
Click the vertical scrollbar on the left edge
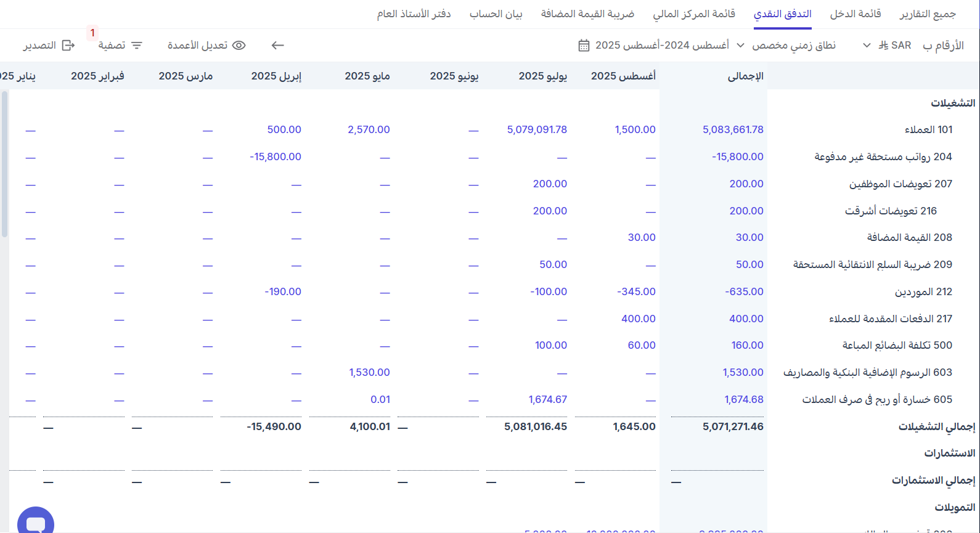tap(5, 163)
